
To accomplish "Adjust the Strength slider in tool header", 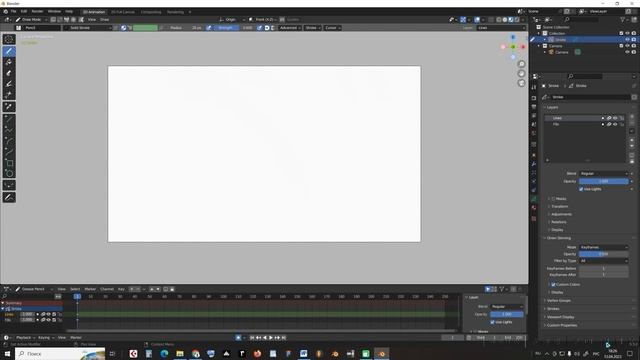I will 234,28.
